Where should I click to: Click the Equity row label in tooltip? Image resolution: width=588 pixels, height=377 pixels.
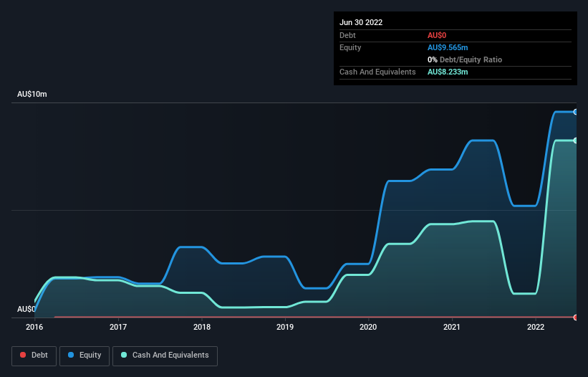click(x=350, y=47)
